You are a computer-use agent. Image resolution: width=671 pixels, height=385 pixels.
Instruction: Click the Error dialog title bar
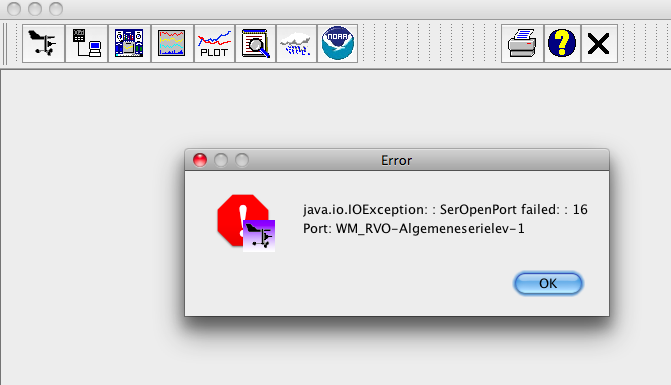pos(397,160)
